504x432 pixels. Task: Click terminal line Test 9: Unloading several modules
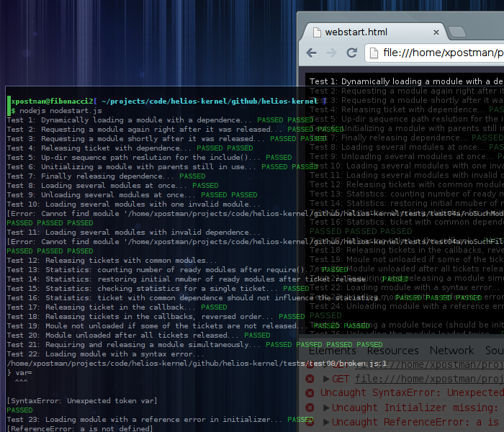click(x=132, y=195)
